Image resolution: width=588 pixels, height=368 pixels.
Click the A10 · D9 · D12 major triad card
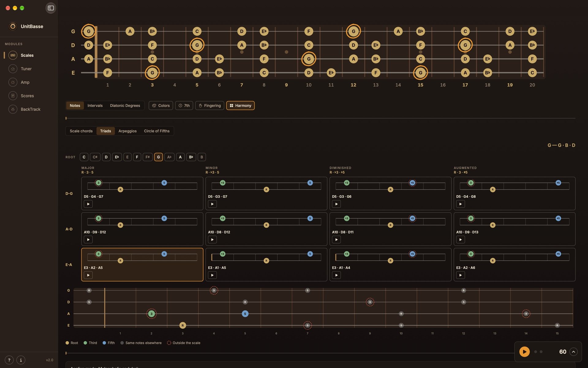[142, 229]
